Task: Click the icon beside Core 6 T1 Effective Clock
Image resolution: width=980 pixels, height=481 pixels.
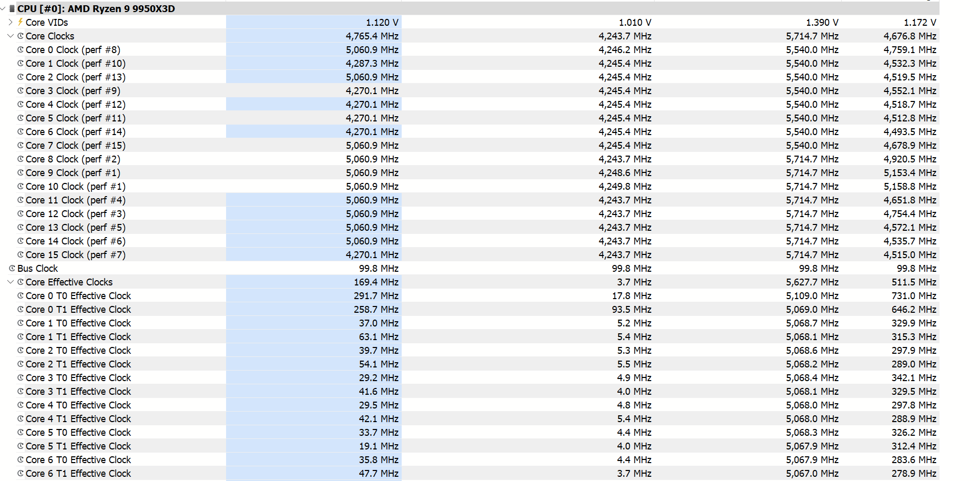Action: coord(21,473)
